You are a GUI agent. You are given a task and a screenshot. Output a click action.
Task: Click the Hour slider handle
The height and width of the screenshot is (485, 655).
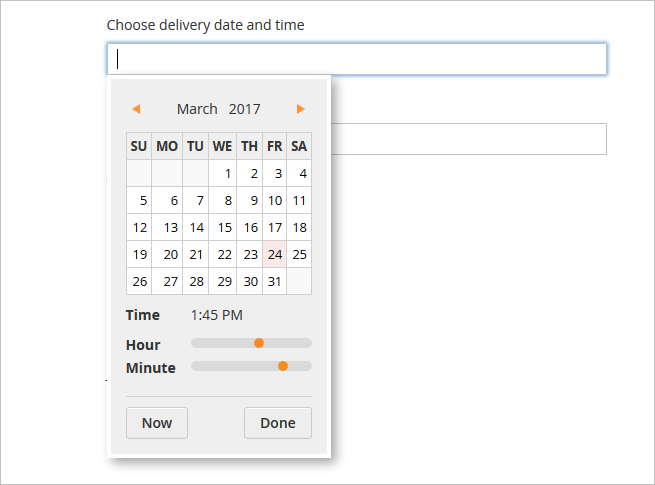point(259,343)
